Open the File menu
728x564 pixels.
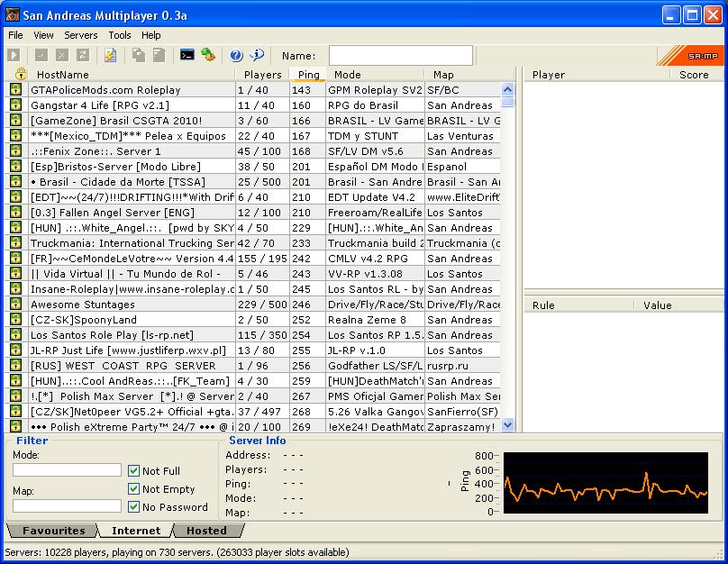(x=15, y=35)
